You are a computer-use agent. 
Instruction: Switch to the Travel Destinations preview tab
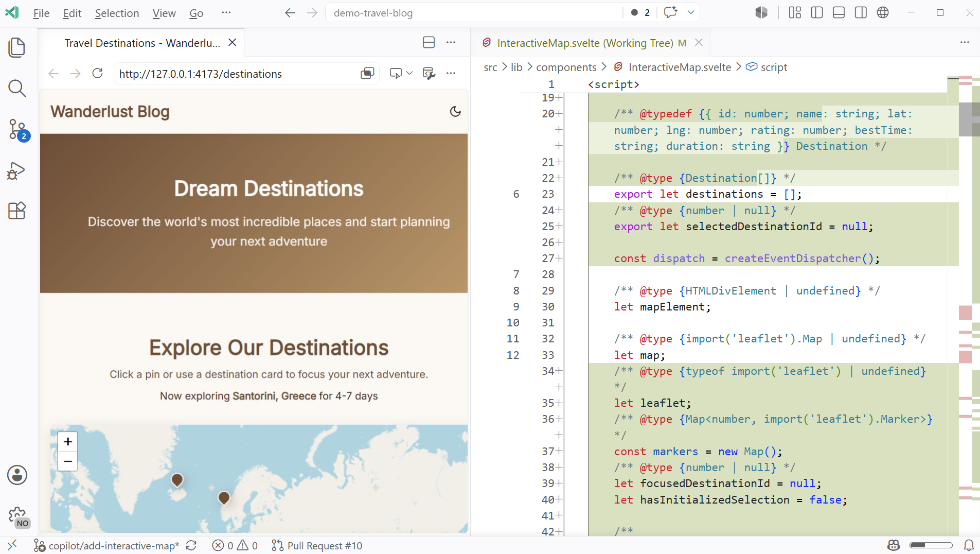coord(142,43)
